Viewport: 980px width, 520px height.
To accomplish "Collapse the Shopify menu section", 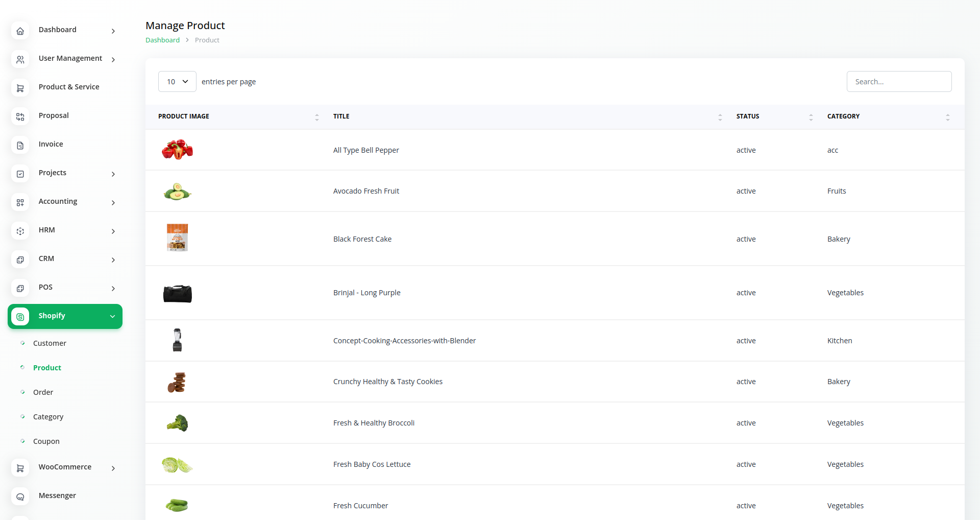I will [x=112, y=316].
